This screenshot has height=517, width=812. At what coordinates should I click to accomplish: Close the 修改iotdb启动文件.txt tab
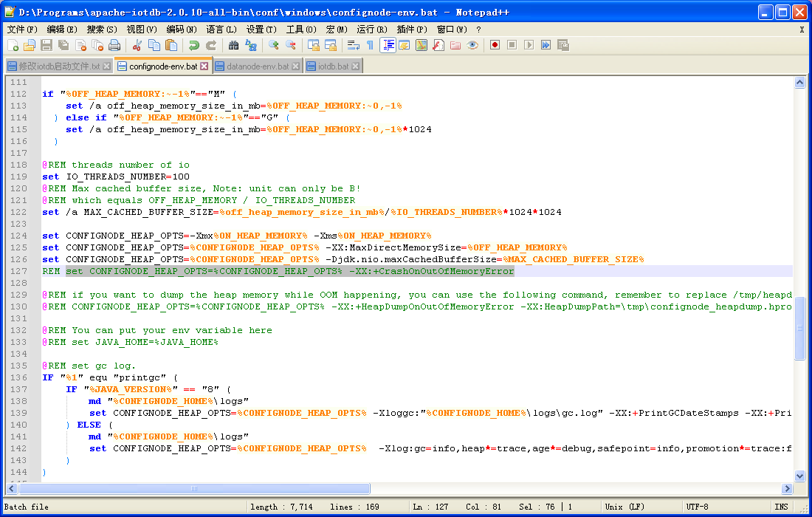coord(107,66)
